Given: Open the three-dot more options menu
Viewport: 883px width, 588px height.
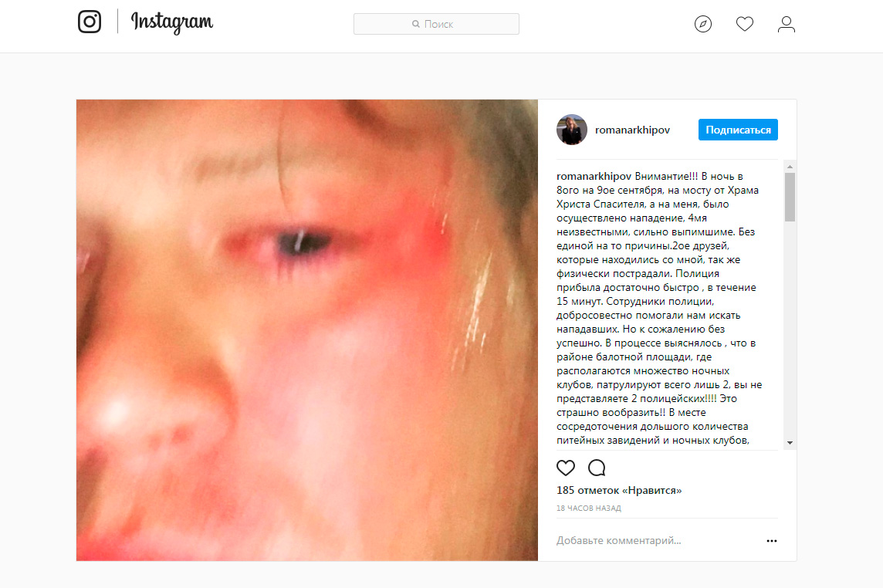Looking at the screenshot, I should (772, 541).
